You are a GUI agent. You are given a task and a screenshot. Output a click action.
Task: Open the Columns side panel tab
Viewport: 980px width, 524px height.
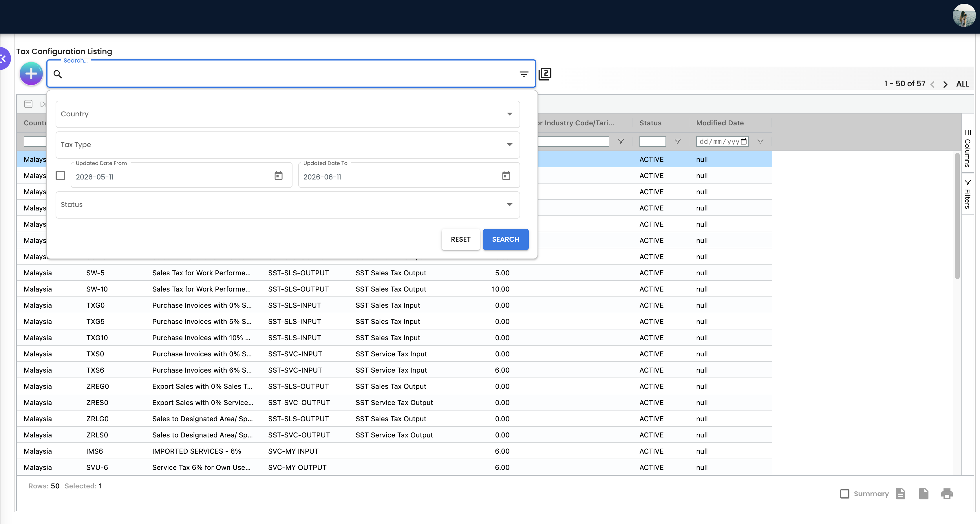(968, 148)
